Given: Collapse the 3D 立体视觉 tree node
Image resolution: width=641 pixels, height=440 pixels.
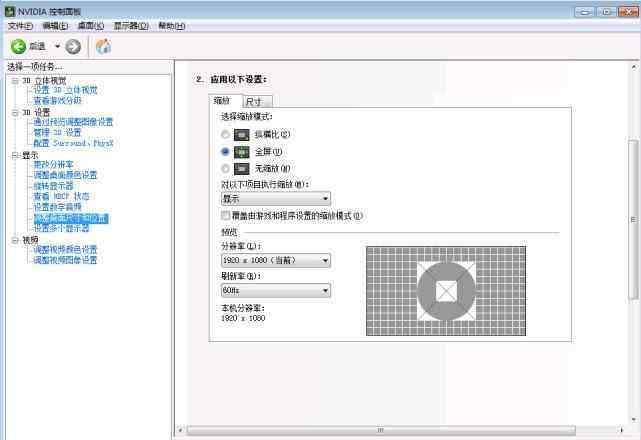Looking at the screenshot, I should (x=15, y=81).
